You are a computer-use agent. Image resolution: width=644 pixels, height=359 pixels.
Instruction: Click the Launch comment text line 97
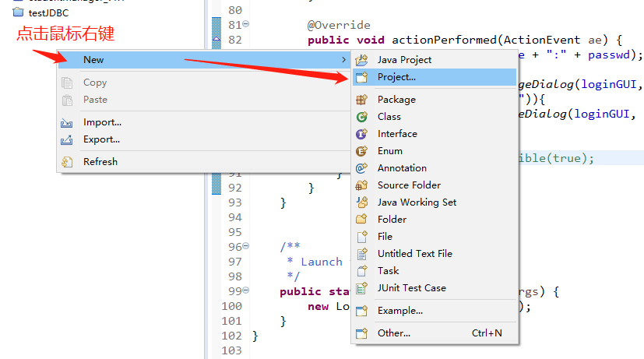pos(322,262)
